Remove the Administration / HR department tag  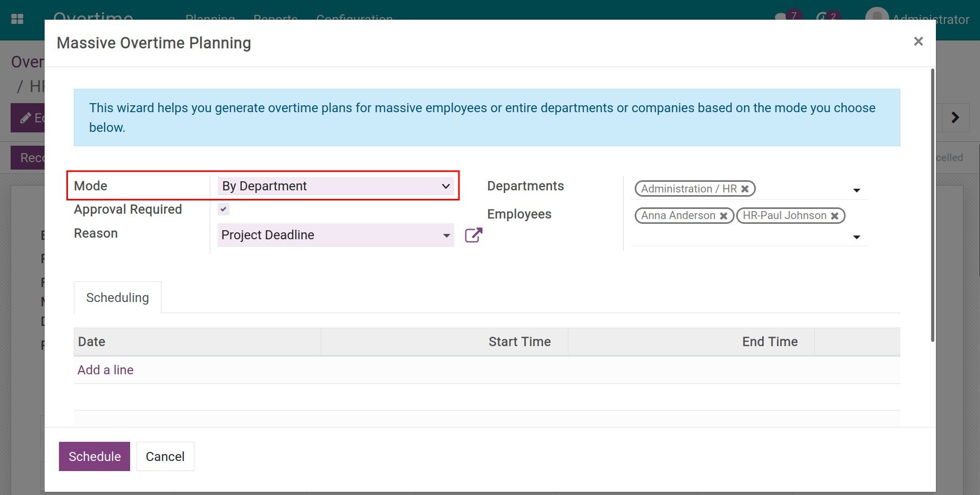(x=745, y=189)
